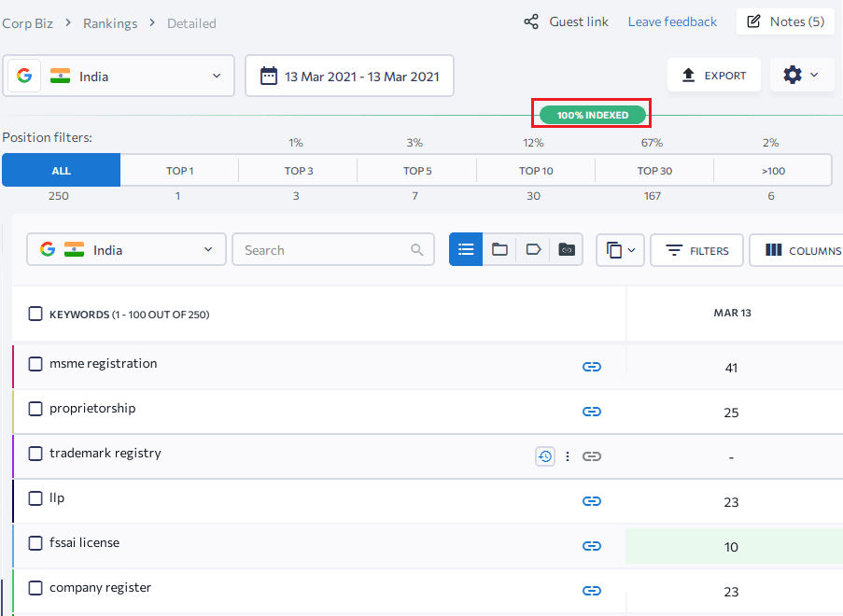The image size is (843, 616).
Task: Select the >100 position filter
Action: click(773, 171)
